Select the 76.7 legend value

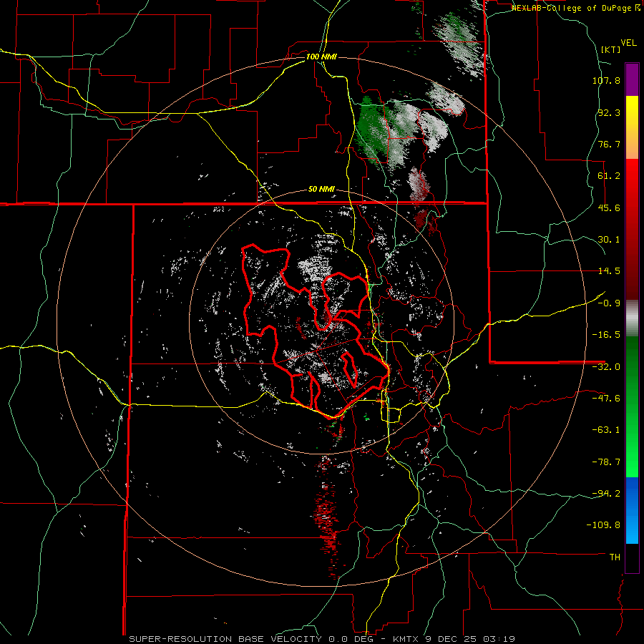(x=609, y=144)
